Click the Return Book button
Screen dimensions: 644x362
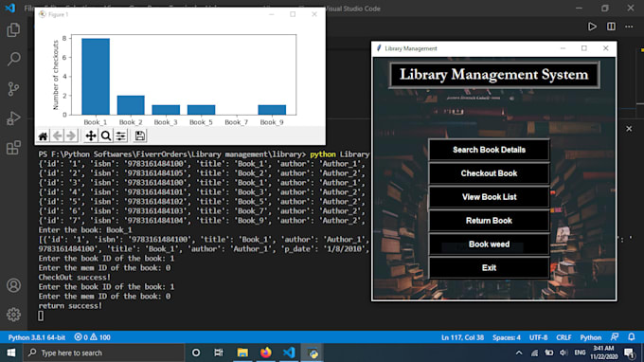click(x=489, y=221)
